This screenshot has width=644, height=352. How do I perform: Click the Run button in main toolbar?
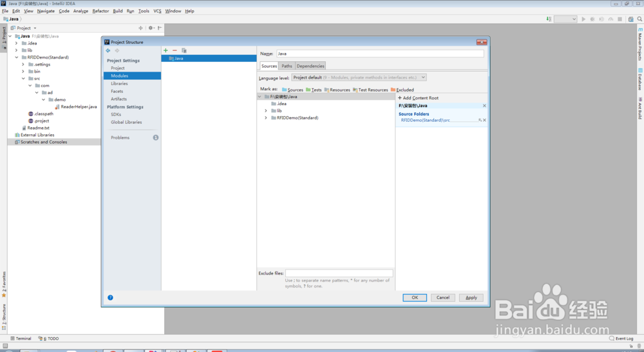coord(583,19)
